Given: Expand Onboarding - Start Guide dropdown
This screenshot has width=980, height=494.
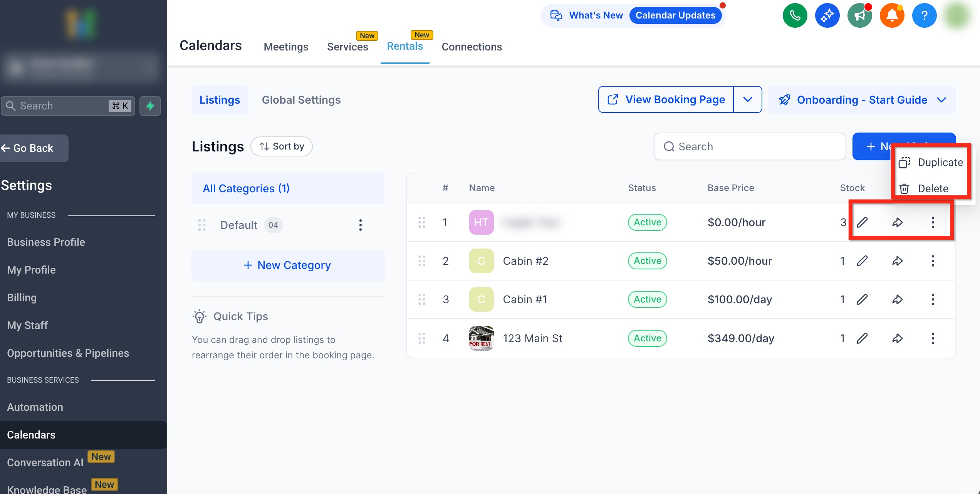Looking at the screenshot, I should [x=941, y=100].
